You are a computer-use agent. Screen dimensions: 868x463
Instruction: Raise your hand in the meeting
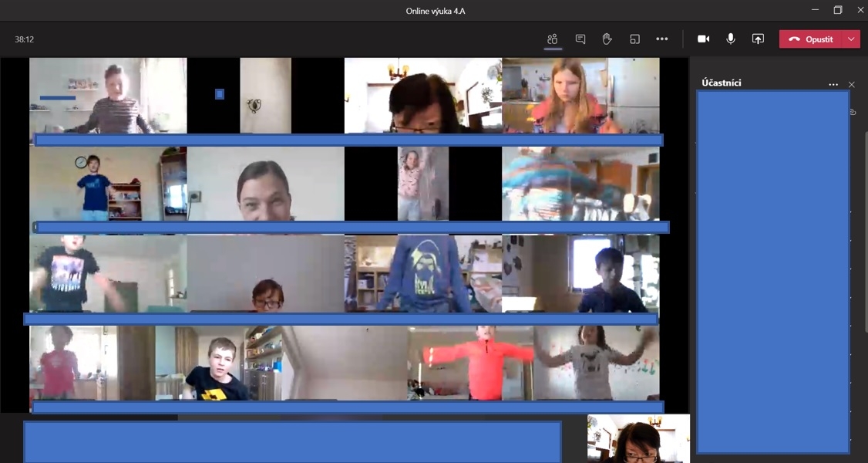(607, 39)
